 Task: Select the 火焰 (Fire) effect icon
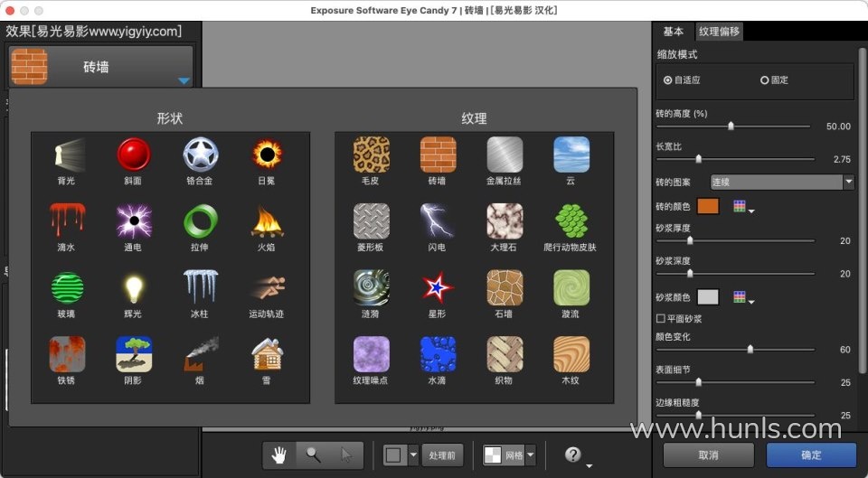coord(268,221)
